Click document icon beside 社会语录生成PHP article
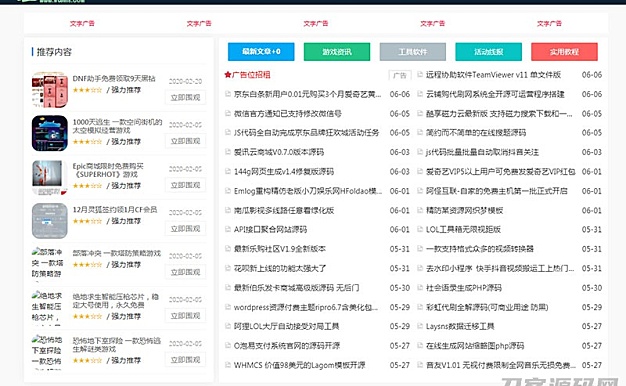 [x=420, y=287]
